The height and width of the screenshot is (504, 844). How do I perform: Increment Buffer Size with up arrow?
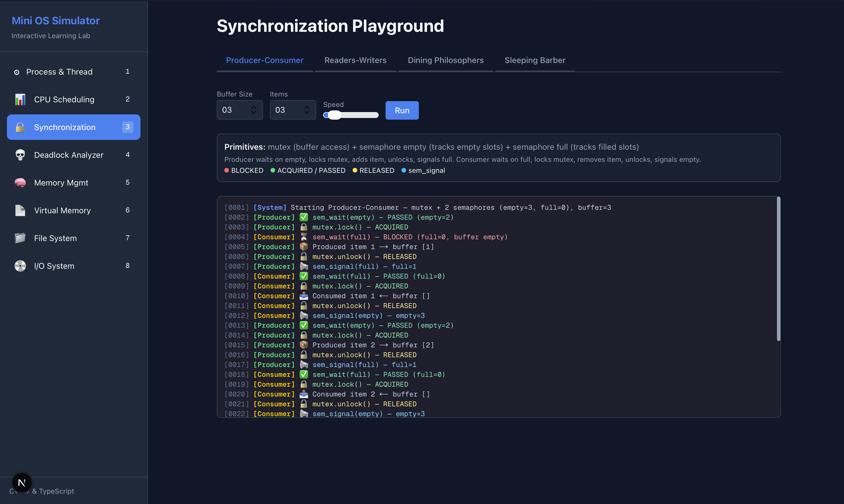(254, 107)
